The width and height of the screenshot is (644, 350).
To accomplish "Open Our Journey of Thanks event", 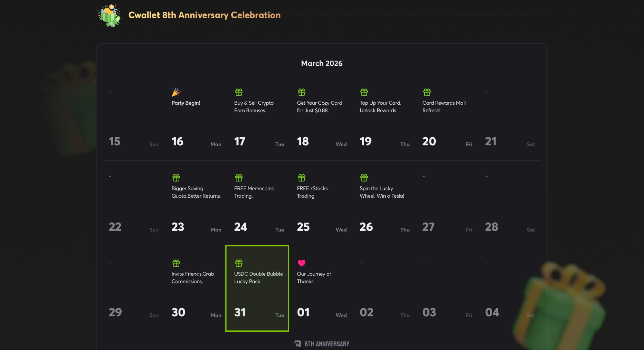I will pyautogui.click(x=314, y=277).
